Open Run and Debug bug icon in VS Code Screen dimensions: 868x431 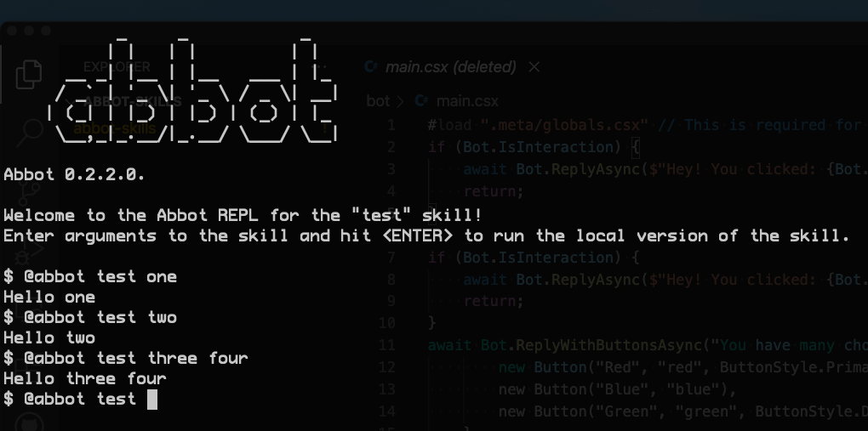(29, 252)
